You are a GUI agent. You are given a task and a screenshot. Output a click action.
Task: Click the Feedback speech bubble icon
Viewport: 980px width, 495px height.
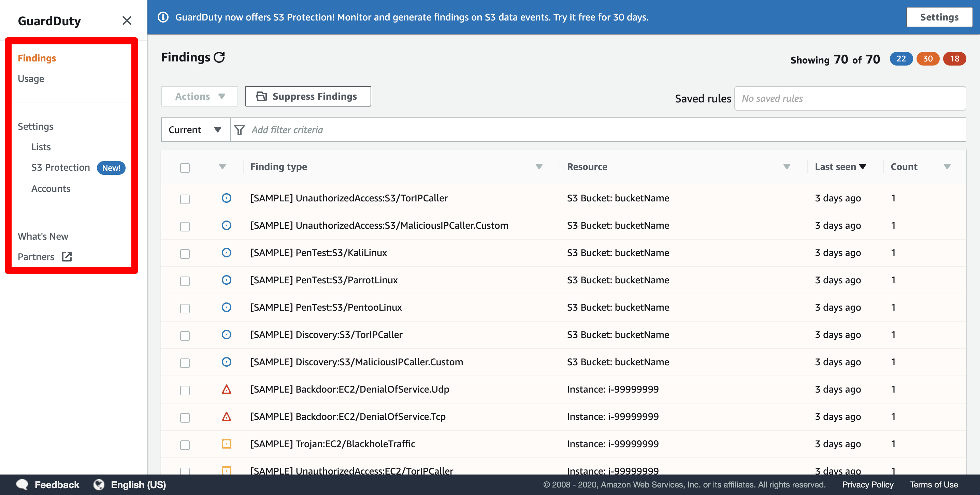[x=22, y=485]
